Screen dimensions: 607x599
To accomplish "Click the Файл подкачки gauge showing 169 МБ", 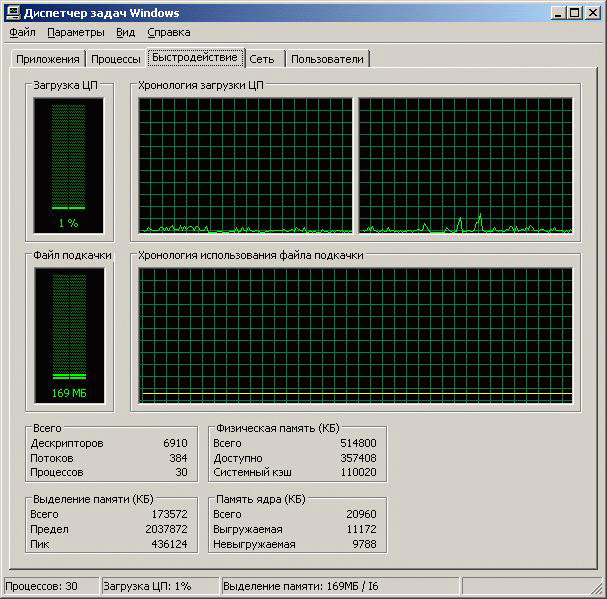I will (68, 336).
